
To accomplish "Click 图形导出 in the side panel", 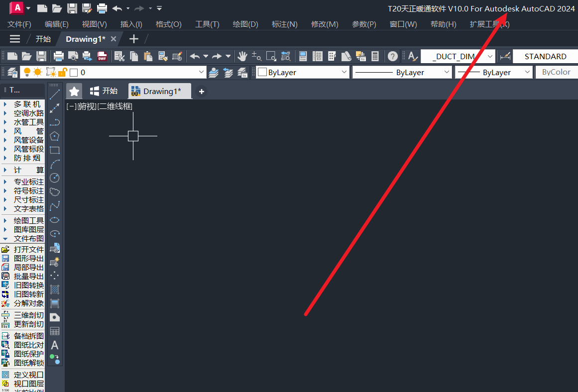I will tap(28, 258).
